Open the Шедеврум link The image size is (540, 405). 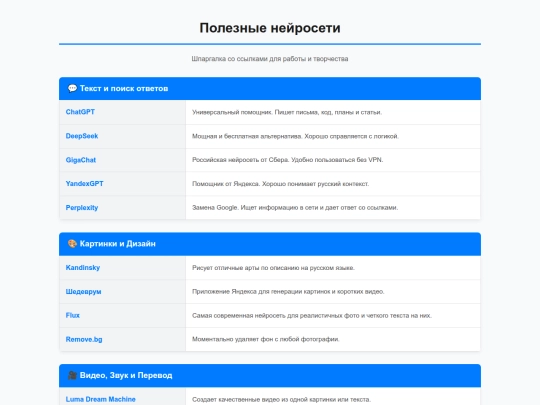pos(83,292)
